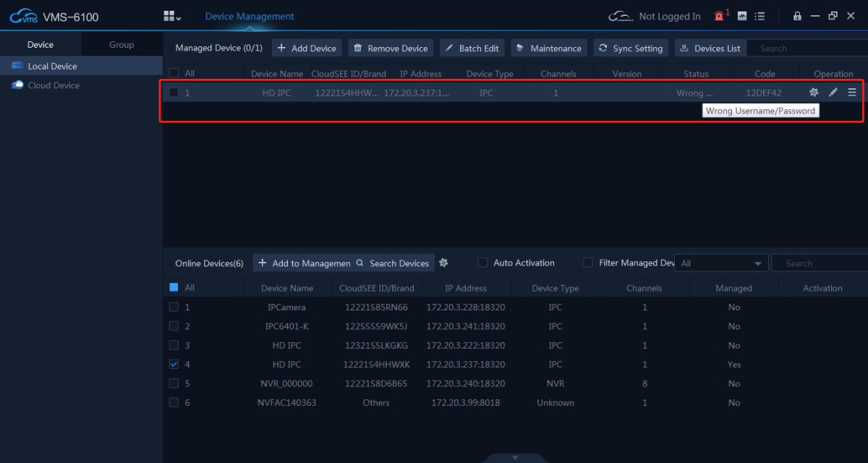Switch to the Group tab

pyautogui.click(x=122, y=45)
